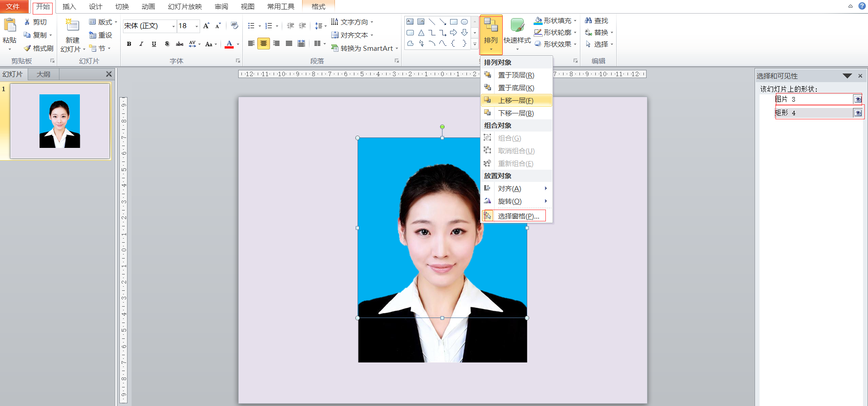Click the Quick Styles icon
This screenshot has width=868, height=406.
point(517,26)
